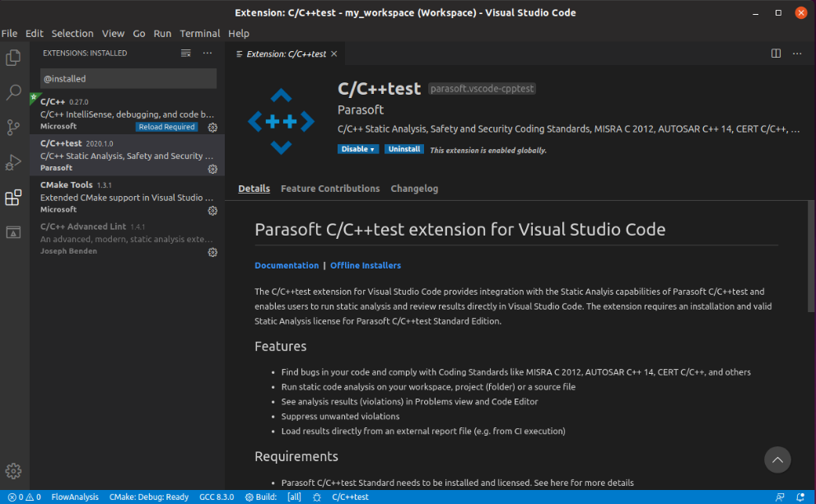This screenshot has height=504, width=816.
Task: Click the [all] build target in status bar
Action: [294, 497]
